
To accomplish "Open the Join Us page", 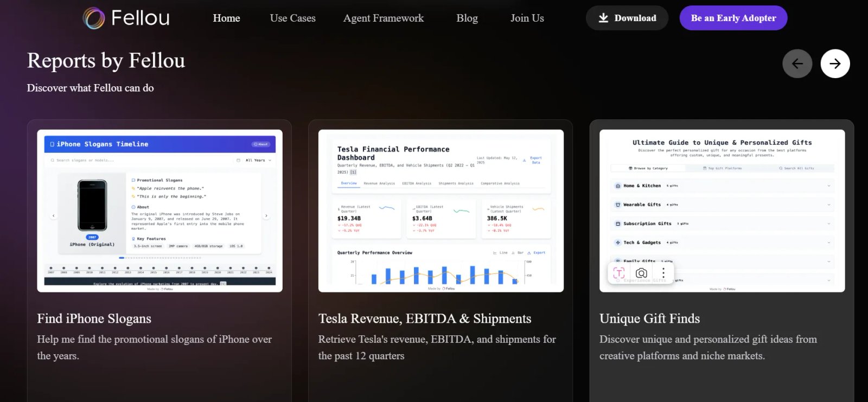I will tap(527, 18).
